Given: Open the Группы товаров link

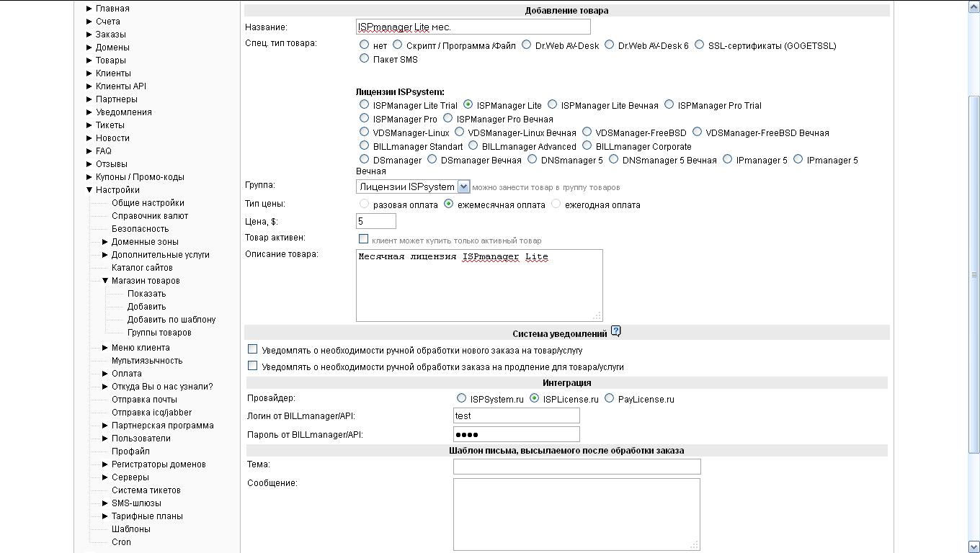Looking at the screenshot, I should click(x=159, y=333).
